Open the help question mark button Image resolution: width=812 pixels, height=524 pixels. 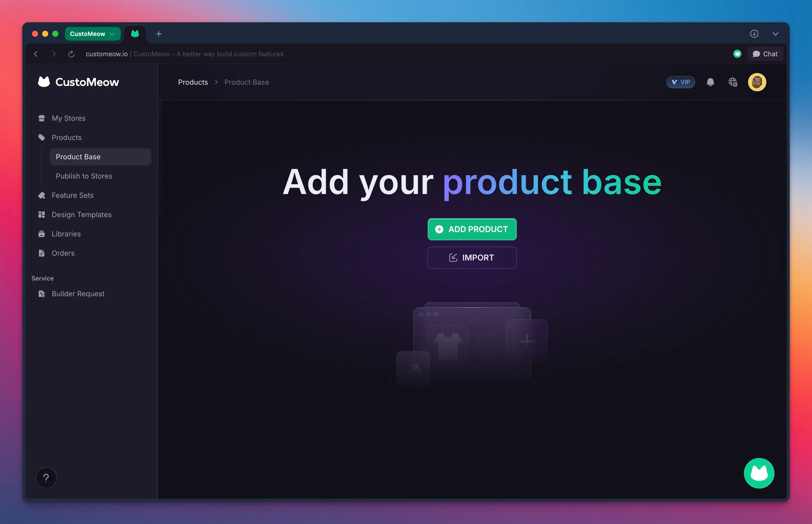pos(46,478)
